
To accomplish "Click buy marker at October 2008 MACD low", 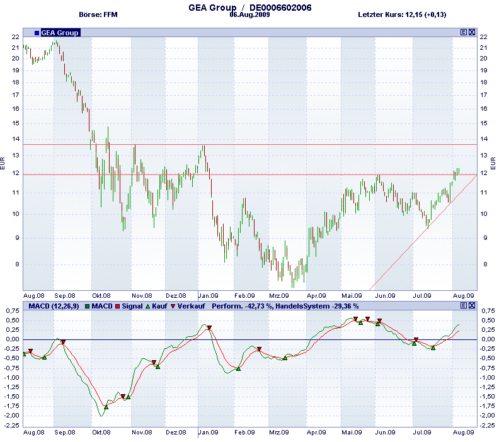I will tap(106, 407).
